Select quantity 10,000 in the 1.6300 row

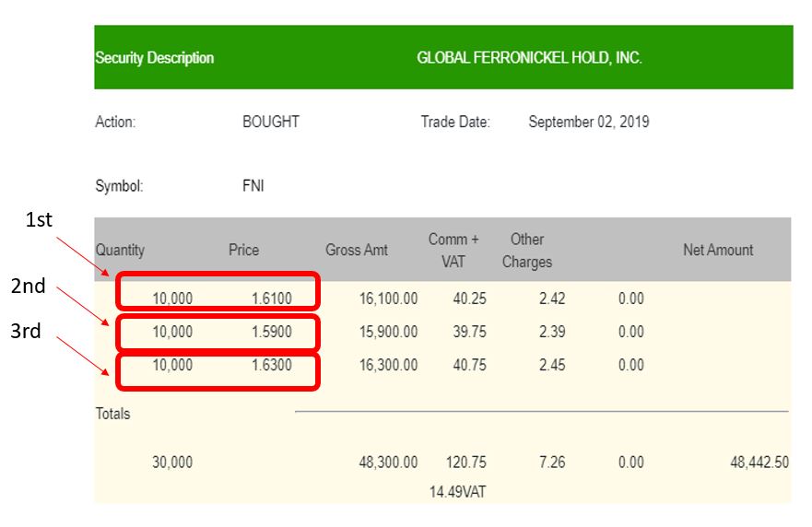coord(172,365)
